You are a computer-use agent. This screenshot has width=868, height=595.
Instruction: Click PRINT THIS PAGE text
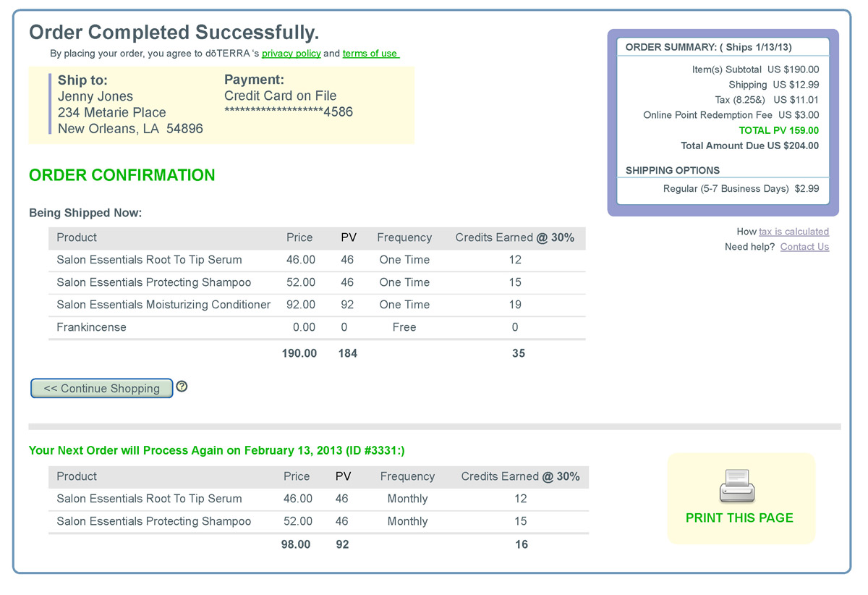point(739,518)
